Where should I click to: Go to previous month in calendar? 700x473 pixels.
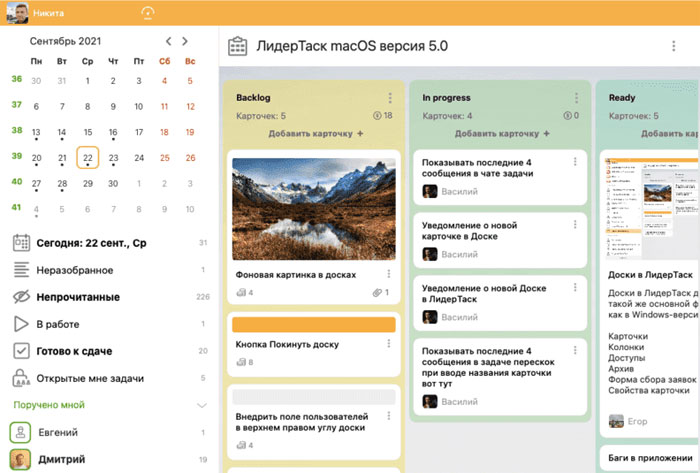(168, 41)
